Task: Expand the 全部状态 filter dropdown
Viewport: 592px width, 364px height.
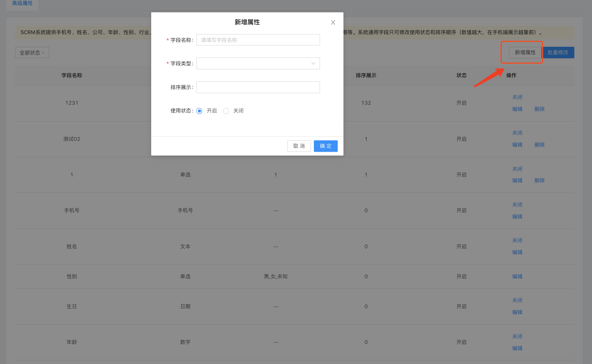Action: (32, 53)
